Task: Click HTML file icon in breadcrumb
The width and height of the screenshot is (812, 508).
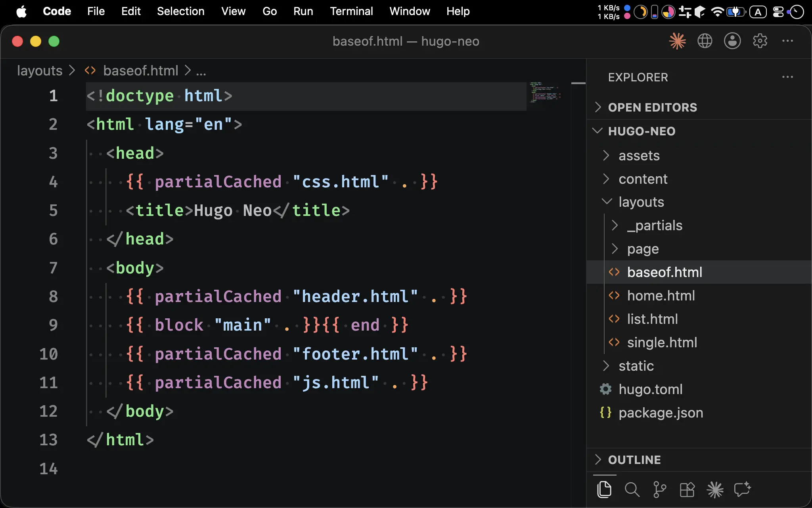Action: [x=90, y=71]
